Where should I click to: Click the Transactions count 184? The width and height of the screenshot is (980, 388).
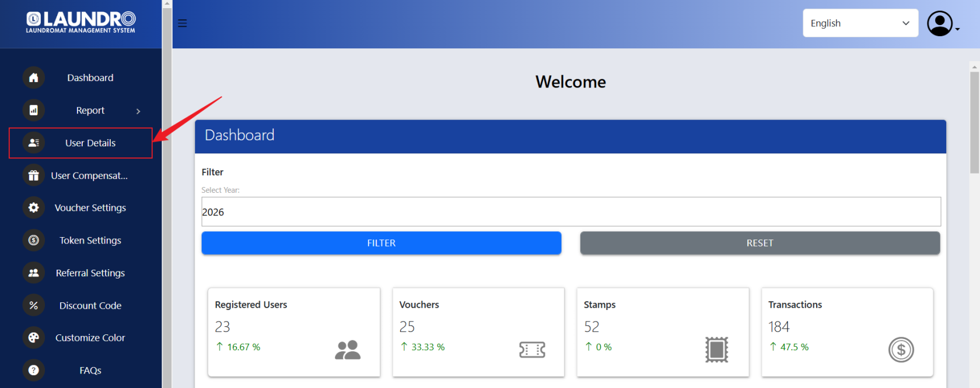pyautogui.click(x=779, y=327)
